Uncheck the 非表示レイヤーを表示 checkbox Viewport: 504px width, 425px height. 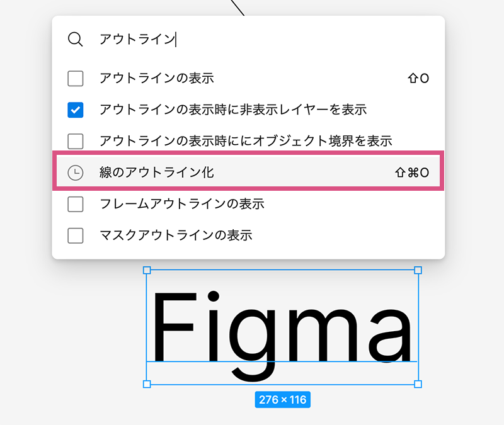[76, 110]
